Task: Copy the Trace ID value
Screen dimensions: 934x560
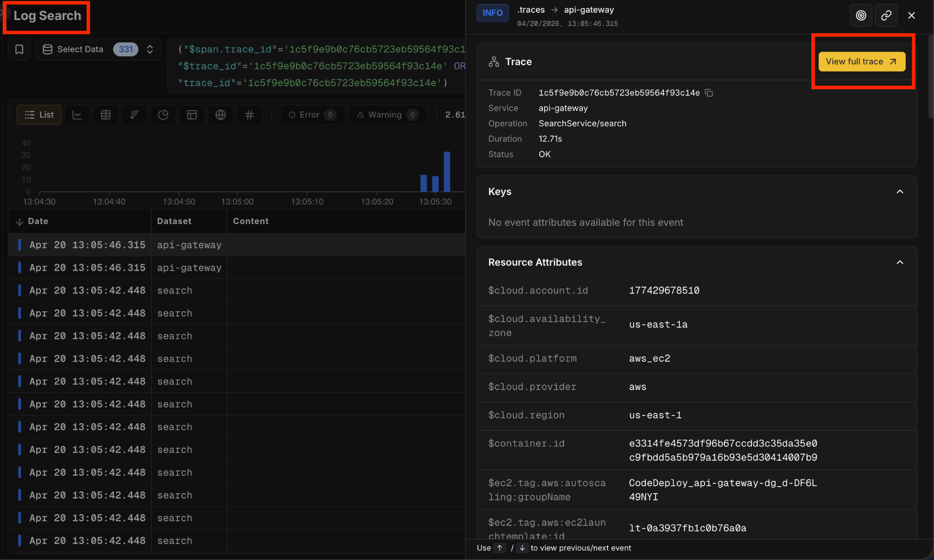Action: coord(709,93)
